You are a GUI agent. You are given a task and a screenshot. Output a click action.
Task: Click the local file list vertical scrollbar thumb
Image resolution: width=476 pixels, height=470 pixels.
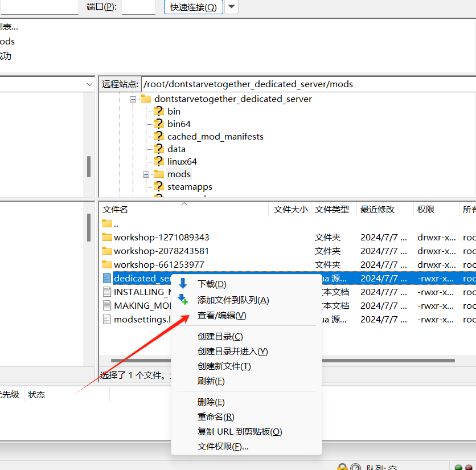89,227
